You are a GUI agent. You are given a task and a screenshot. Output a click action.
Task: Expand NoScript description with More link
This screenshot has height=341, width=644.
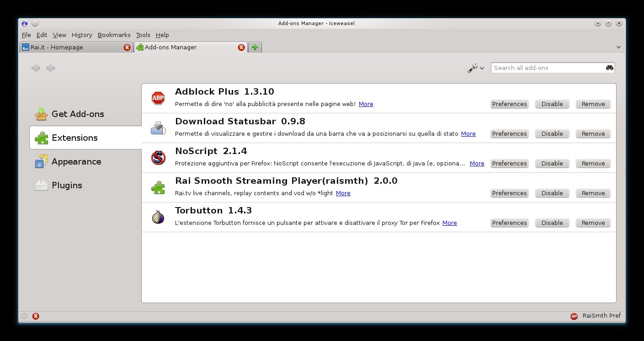[477, 164]
